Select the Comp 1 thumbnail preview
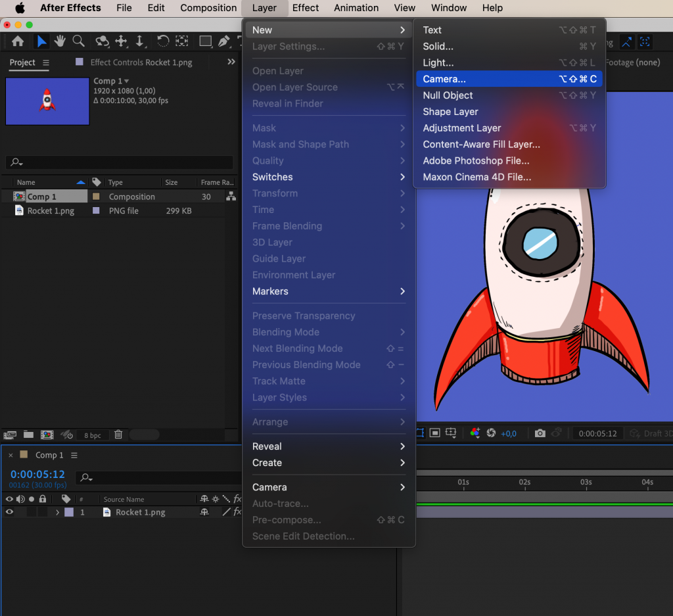 pyautogui.click(x=47, y=101)
